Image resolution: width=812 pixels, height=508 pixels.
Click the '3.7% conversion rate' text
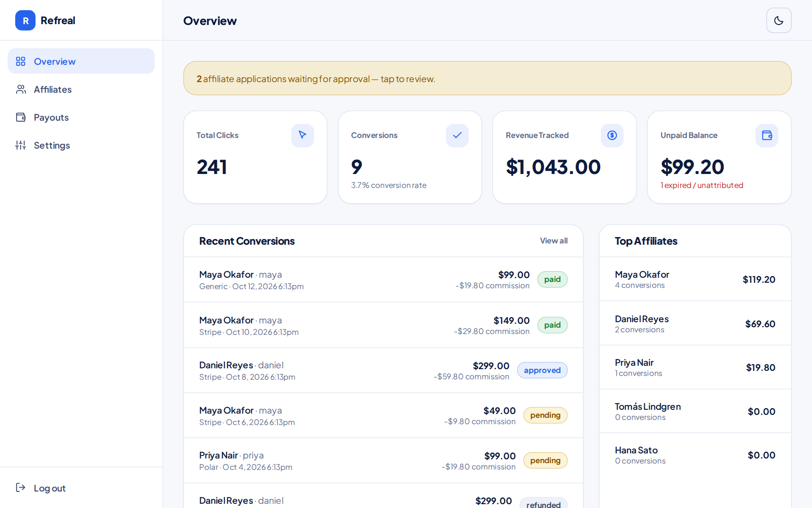pyautogui.click(x=389, y=185)
